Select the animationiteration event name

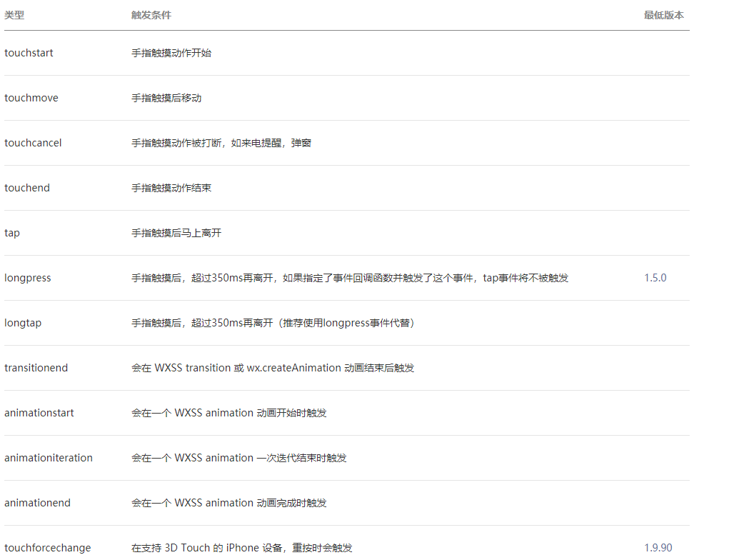point(49,458)
